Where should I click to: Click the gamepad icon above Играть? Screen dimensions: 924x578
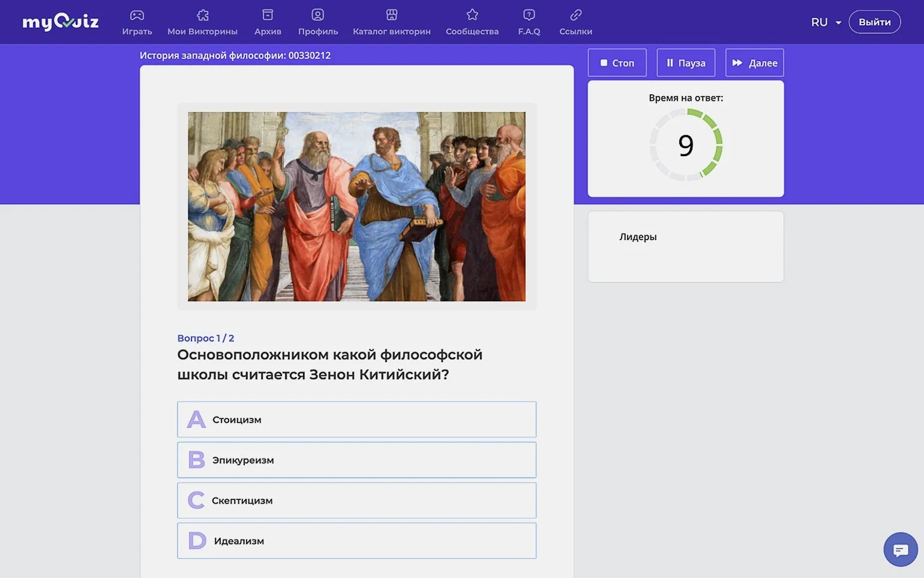[137, 15]
